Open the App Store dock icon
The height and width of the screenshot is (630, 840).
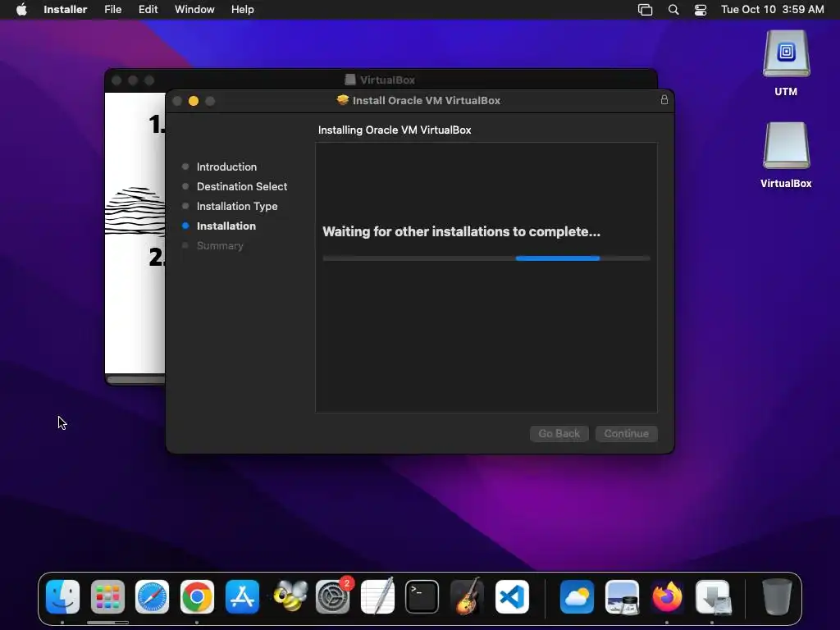[242, 597]
